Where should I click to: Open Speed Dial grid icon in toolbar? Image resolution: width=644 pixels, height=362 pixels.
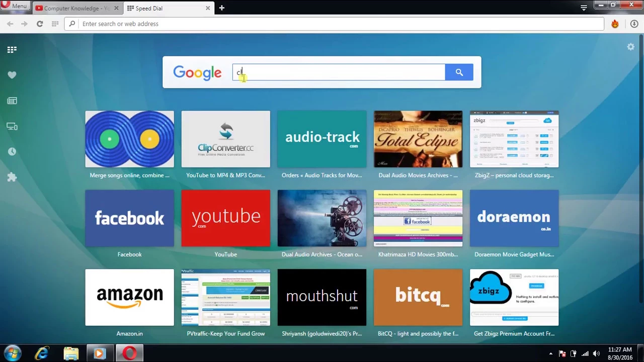coord(55,24)
